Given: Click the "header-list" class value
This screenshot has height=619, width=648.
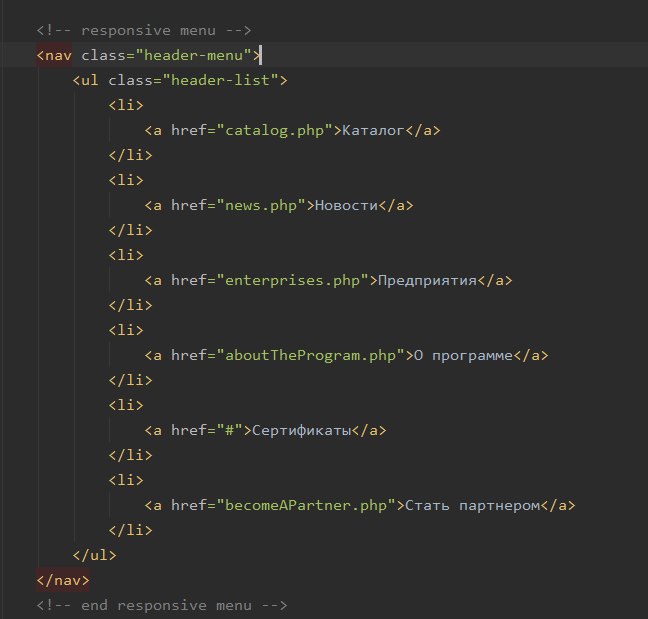Looking at the screenshot, I should coord(220,80).
